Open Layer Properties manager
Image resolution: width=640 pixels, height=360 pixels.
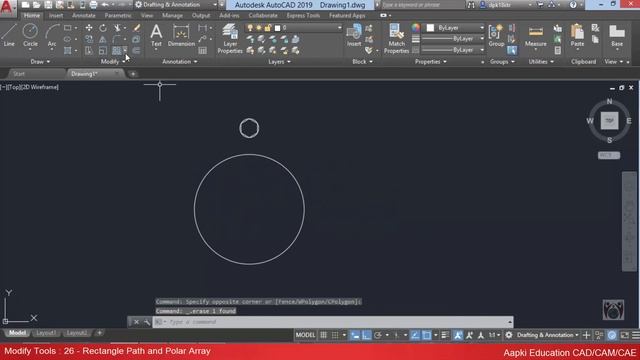230,39
